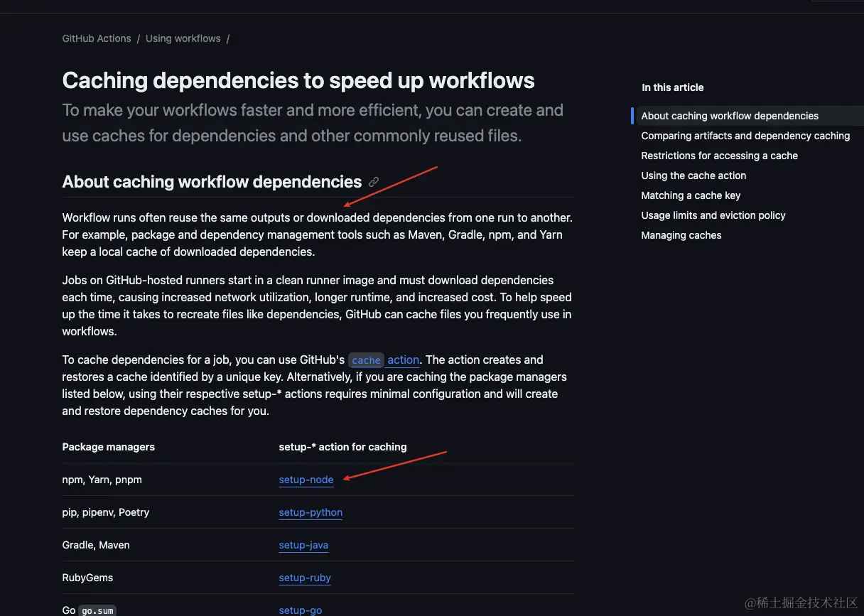
Task: Jump to 'Usage limits and eviction policy'
Action: pos(713,215)
